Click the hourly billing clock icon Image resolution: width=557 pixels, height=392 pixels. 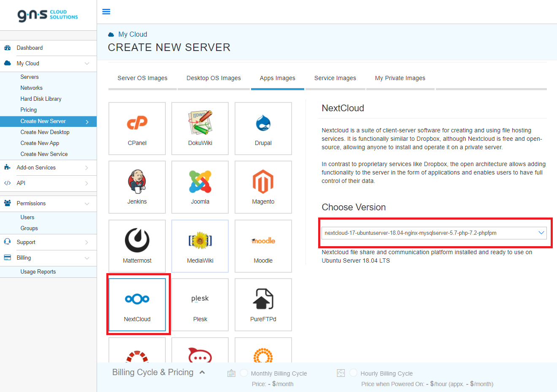(341, 373)
